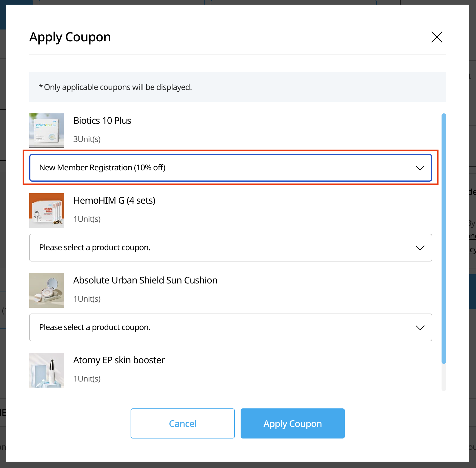Open the Biotics 10 Plus coupon dropdown
This screenshot has width=476, height=468.
coord(230,168)
